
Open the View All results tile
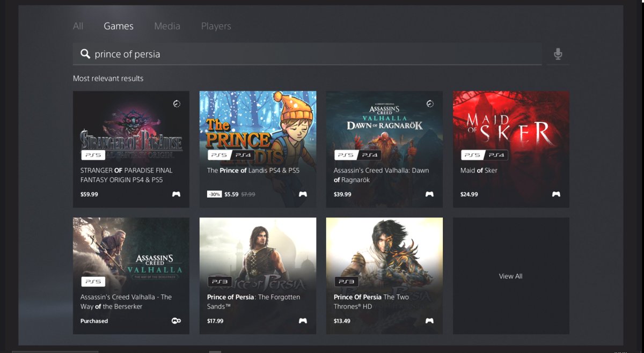(511, 276)
